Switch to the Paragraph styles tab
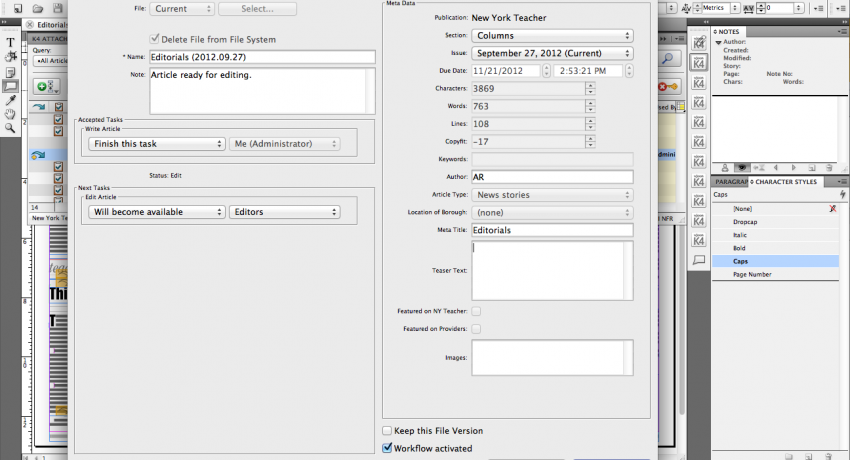This screenshot has width=850, height=460. point(730,182)
